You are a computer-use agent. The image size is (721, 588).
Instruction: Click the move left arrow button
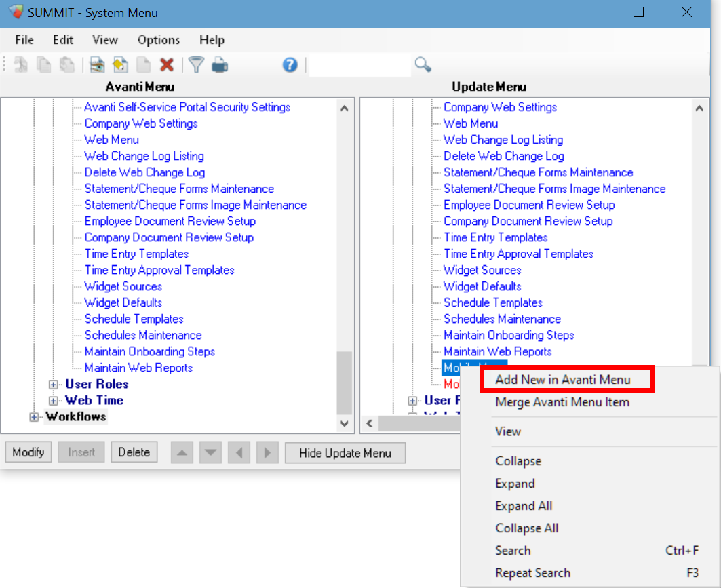[239, 452]
